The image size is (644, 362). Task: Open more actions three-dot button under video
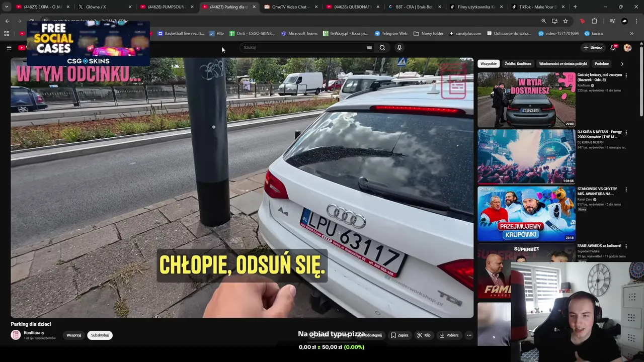pos(469,335)
